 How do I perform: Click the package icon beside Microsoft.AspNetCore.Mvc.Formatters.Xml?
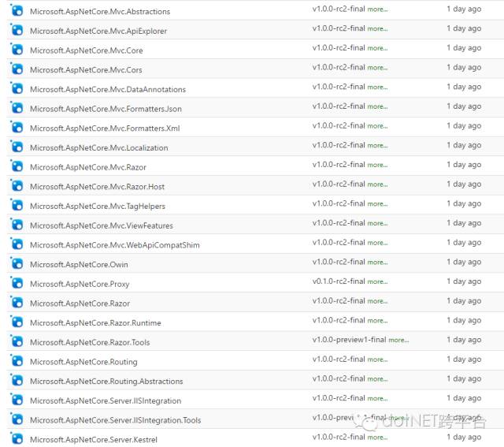[17, 128]
